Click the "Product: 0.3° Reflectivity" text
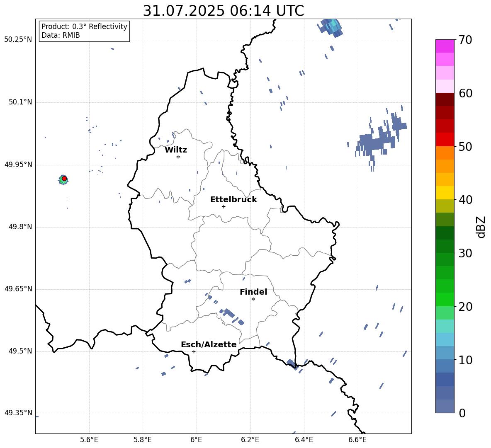Viewport: 491px width, 448px height. point(84,27)
